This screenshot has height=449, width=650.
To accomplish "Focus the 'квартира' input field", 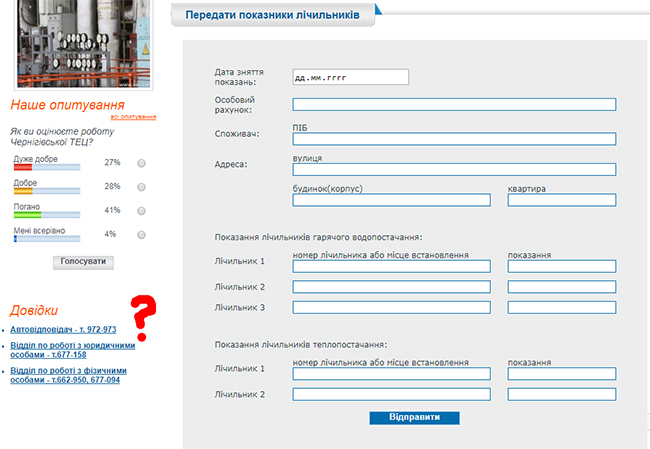I will 561,200.
